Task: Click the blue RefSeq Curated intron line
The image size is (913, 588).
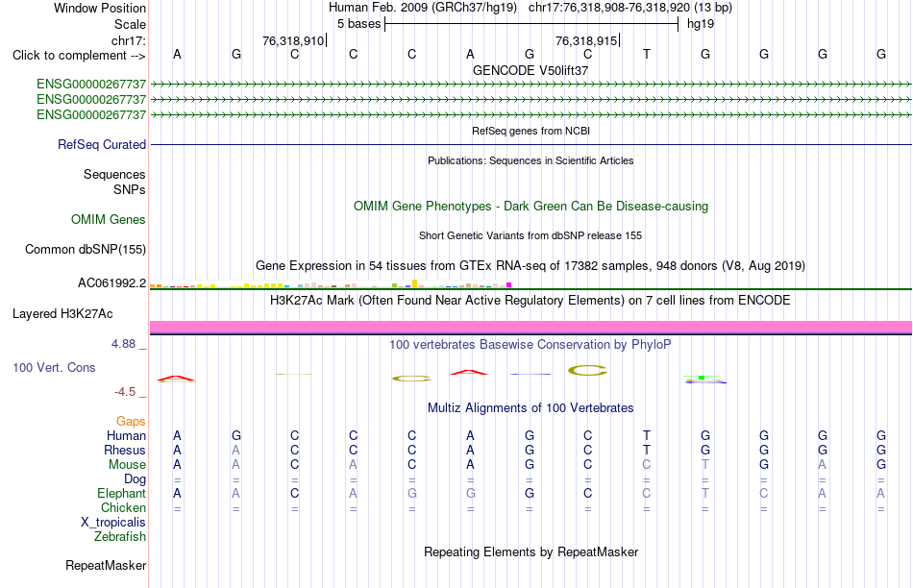Action: tap(531, 144)
